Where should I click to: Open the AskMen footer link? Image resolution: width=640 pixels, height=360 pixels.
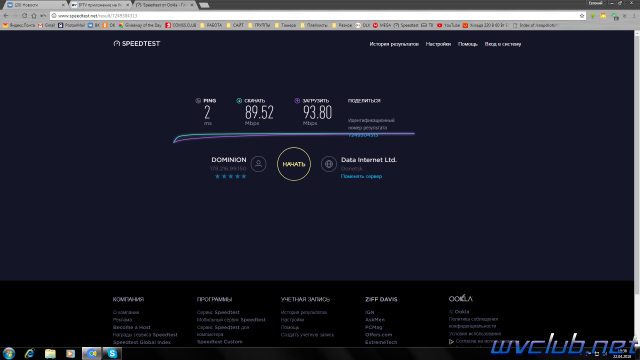(375, 320)
